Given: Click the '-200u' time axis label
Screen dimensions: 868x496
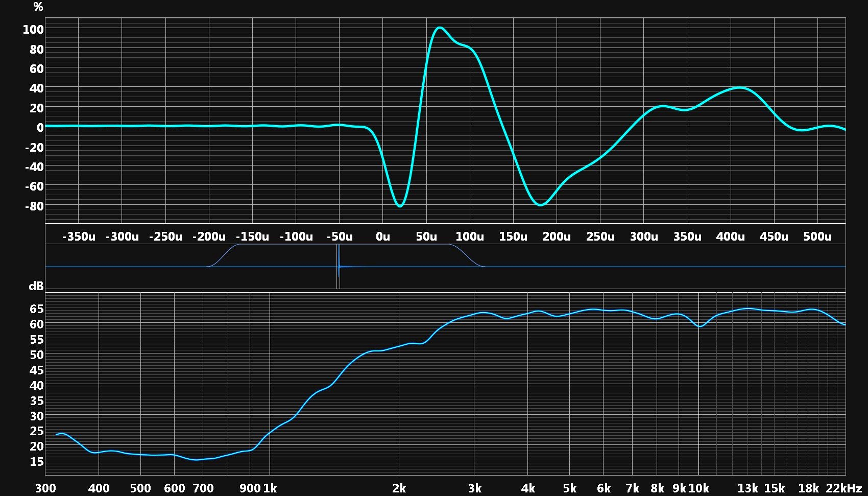Looking at the screenshot, I should point(209,237).
